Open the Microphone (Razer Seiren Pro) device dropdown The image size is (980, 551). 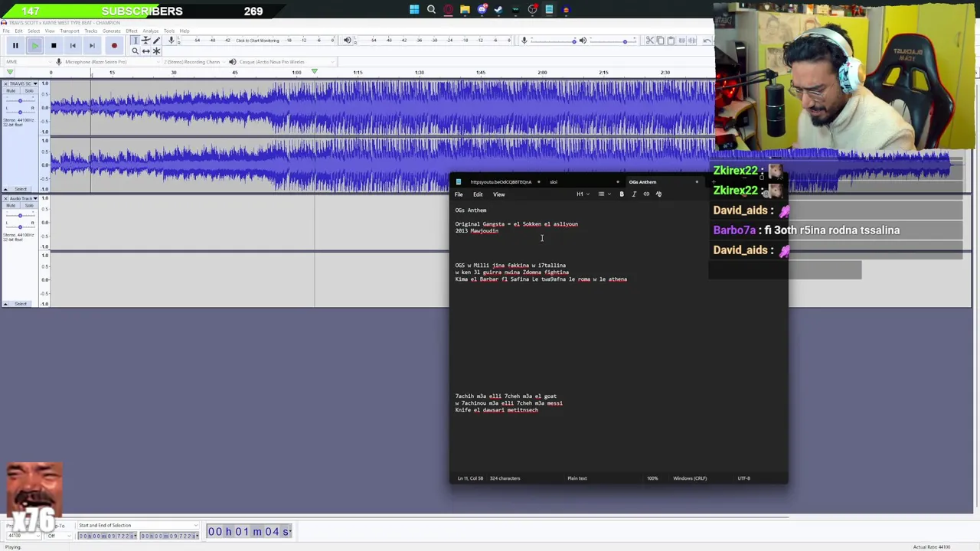[x=112, y=62]
